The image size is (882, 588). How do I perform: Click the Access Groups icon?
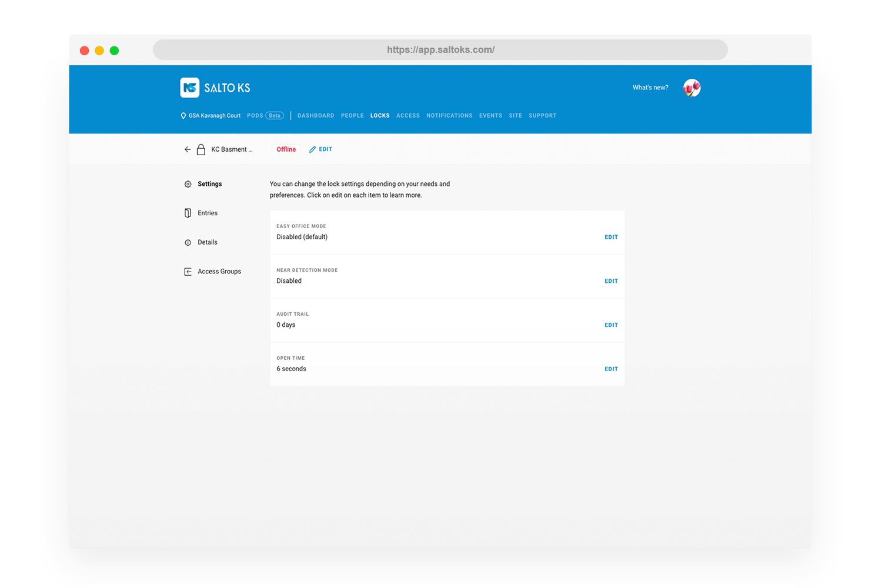point(188,272)
